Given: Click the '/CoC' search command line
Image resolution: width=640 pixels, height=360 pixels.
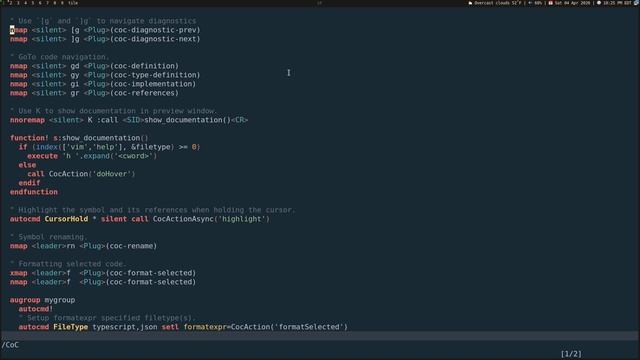Looking at the screenshot, I should click(10, 344).
